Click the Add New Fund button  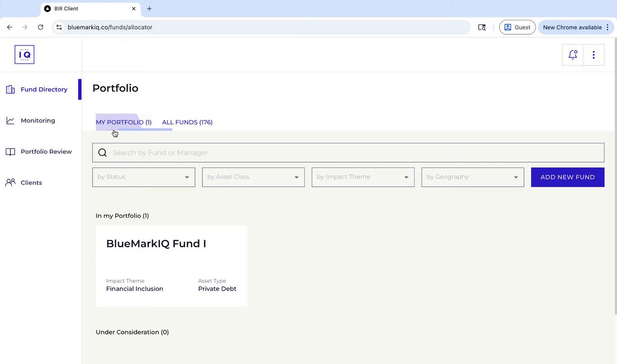coord(567,177)
